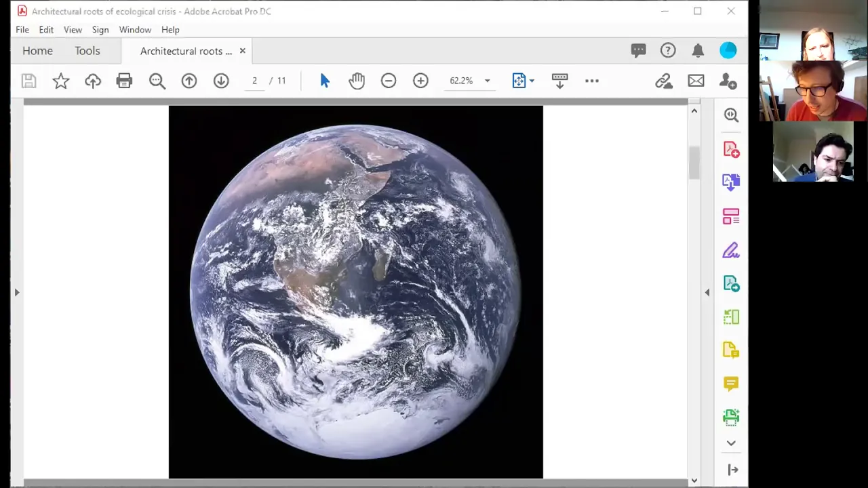The width and height of the screenshot is (868, 488).
Task: Select the Architectural roots document tab
Action: tap(186, 51)
